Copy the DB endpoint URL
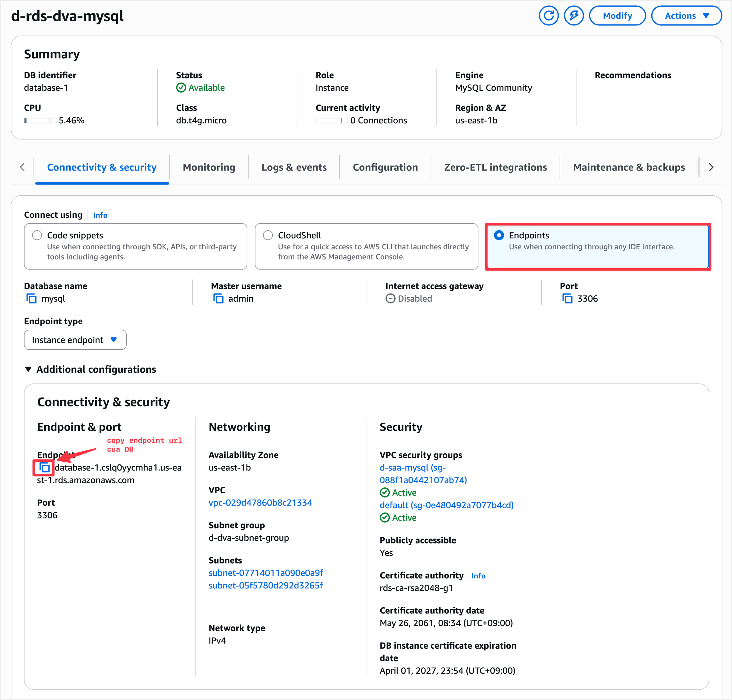The image size is (732, 700). tap(45, 468)
